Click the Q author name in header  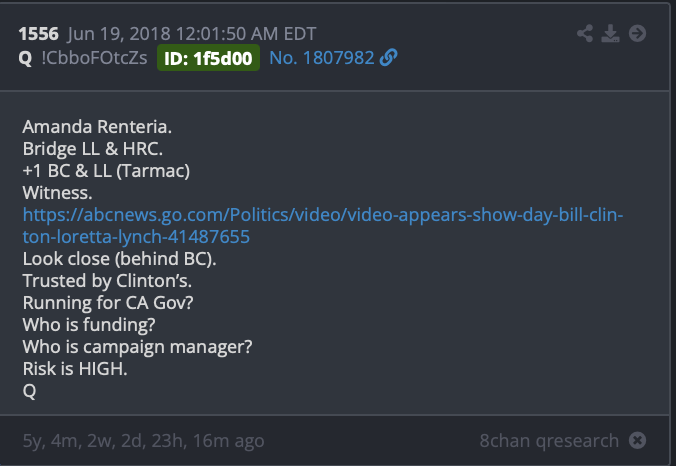pos(25,58)
